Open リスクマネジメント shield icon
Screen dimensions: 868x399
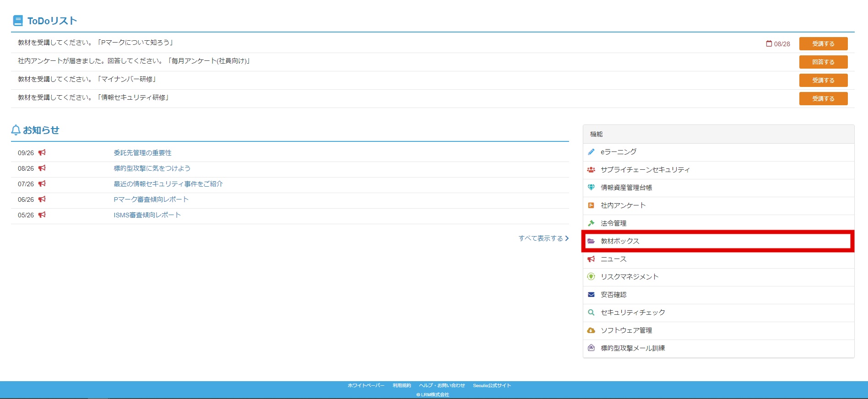(x=591, y=277)
